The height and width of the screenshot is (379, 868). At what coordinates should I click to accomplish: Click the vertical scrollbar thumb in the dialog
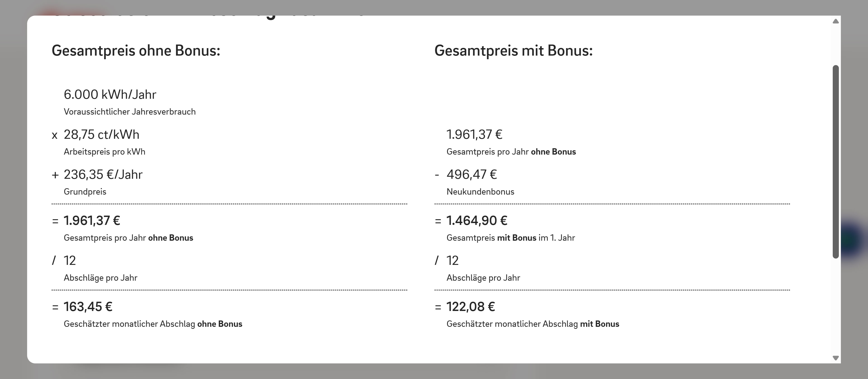tap(835, 162)
